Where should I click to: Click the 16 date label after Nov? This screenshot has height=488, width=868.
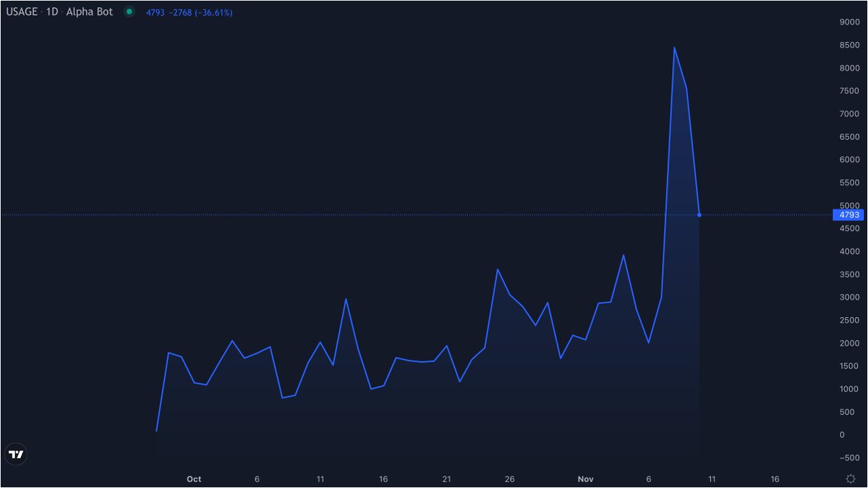point(775,479)
